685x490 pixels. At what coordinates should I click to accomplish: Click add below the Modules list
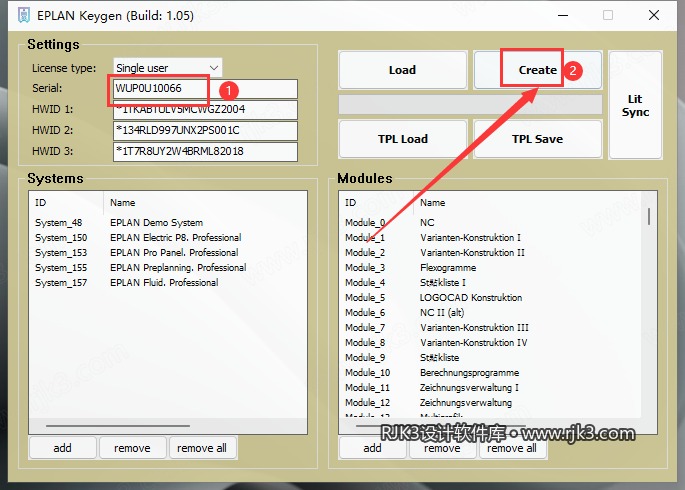click(x=372, y=448)
